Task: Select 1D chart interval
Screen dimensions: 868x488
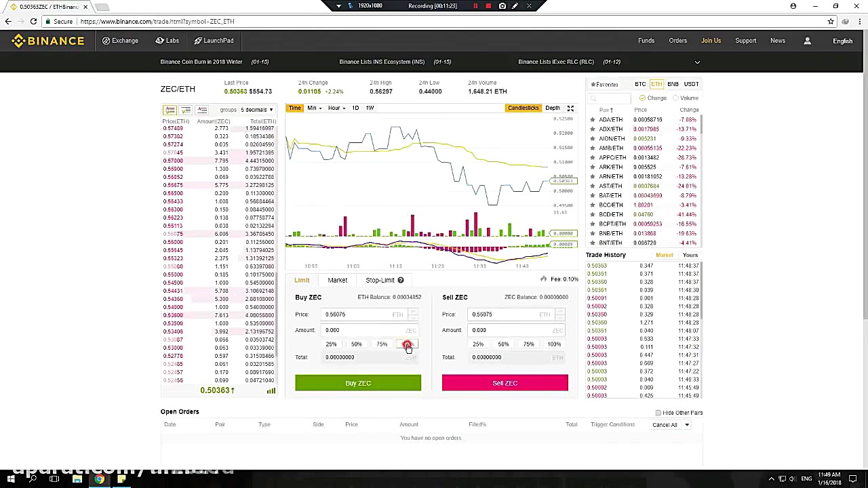Action: (x=355, y=108)
